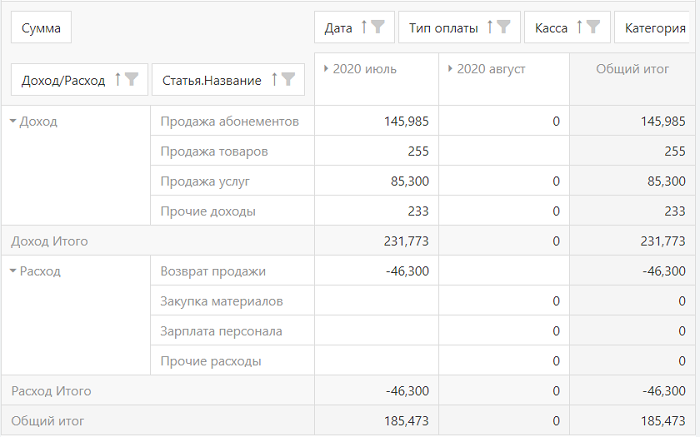Sort the Касса field with its arrow icon

pos(579,27)
